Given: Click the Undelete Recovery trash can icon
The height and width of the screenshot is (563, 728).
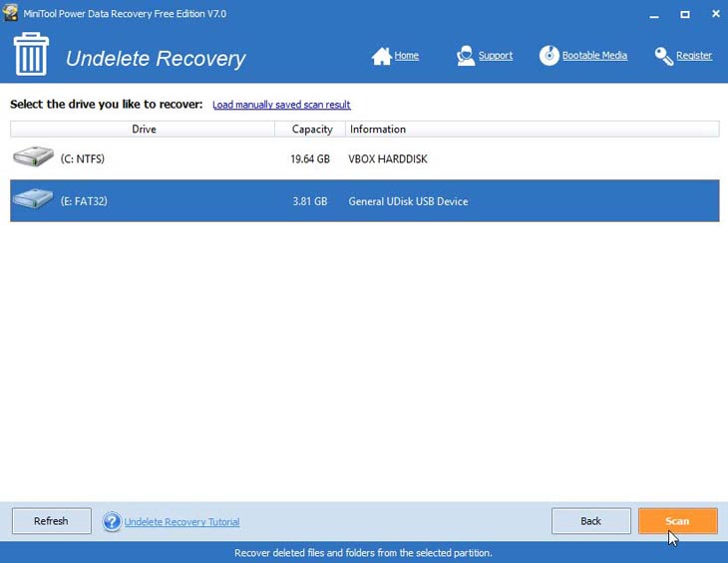Looking at the screenshot, I should click(x=31, y=54).
